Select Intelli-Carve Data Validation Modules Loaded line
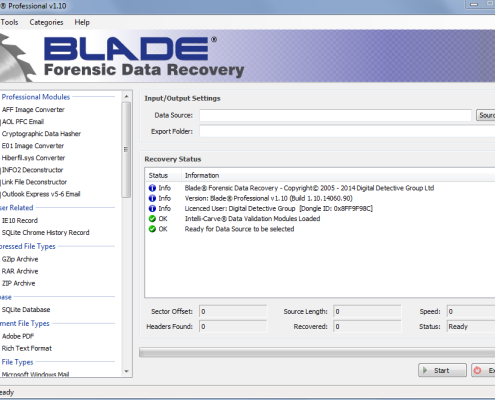Screen dimensions: 495x400 click(252, 219)
